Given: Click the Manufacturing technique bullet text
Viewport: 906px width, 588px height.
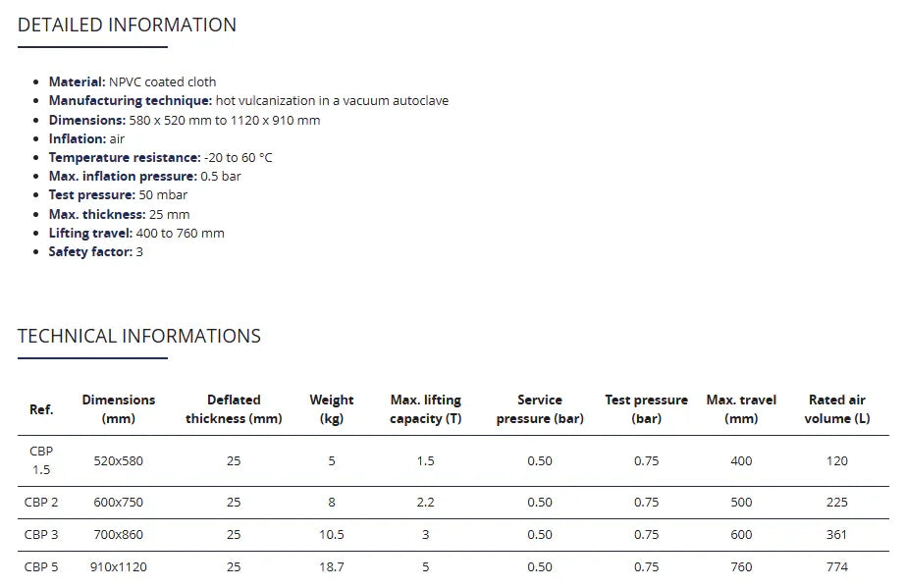Looking at the screenshot, I should 248,101.
